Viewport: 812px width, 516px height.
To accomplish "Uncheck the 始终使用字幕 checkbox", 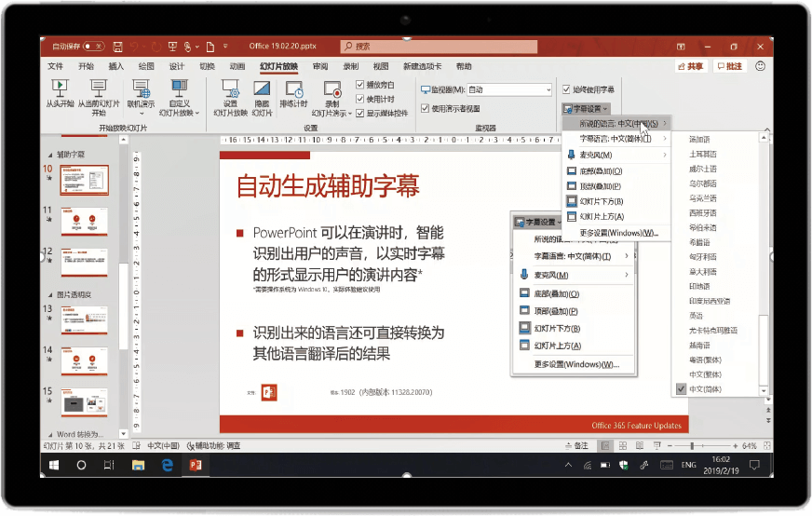I will [x=566, y=89].
